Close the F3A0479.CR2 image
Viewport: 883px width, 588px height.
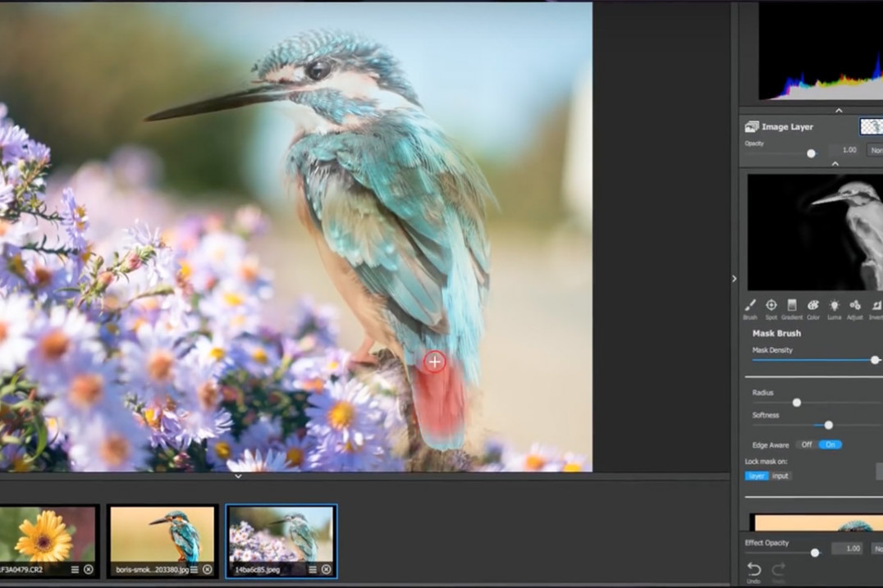pyautogui.click(x=89, y=569)
